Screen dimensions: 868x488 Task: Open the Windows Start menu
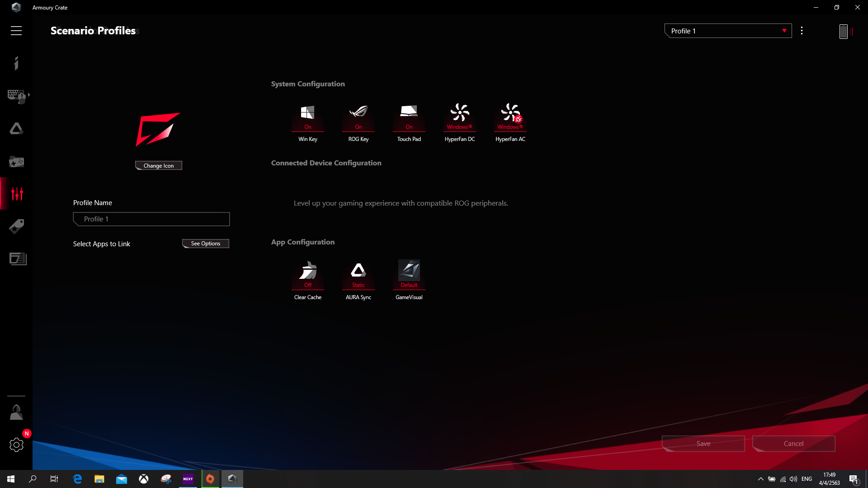tap(11, 479)
